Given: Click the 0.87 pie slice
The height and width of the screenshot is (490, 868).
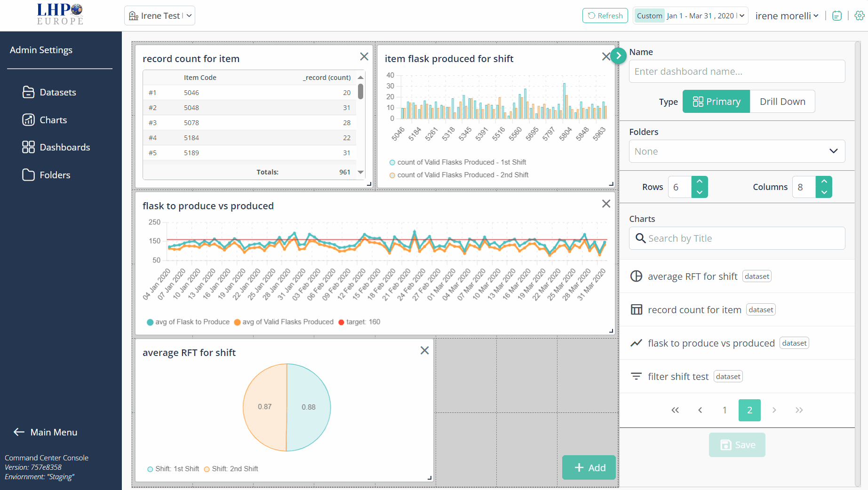Looking at the screenshot, I should [264, 407].
